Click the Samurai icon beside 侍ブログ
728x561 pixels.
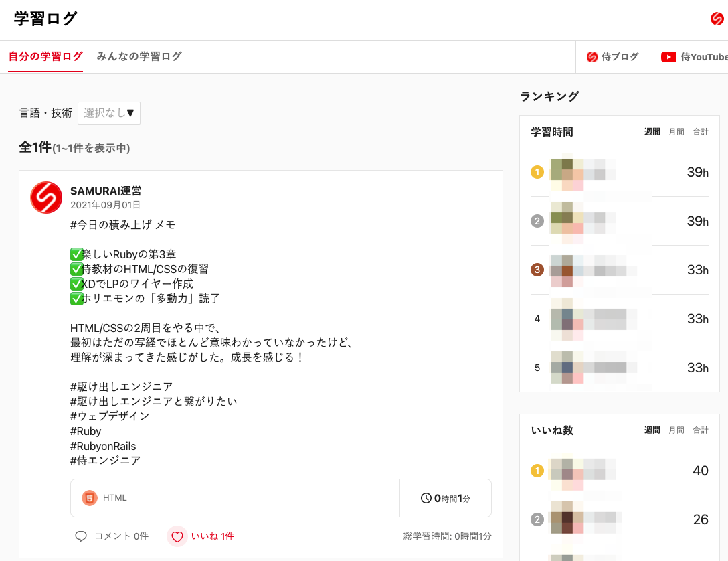[x=592, y=56]
